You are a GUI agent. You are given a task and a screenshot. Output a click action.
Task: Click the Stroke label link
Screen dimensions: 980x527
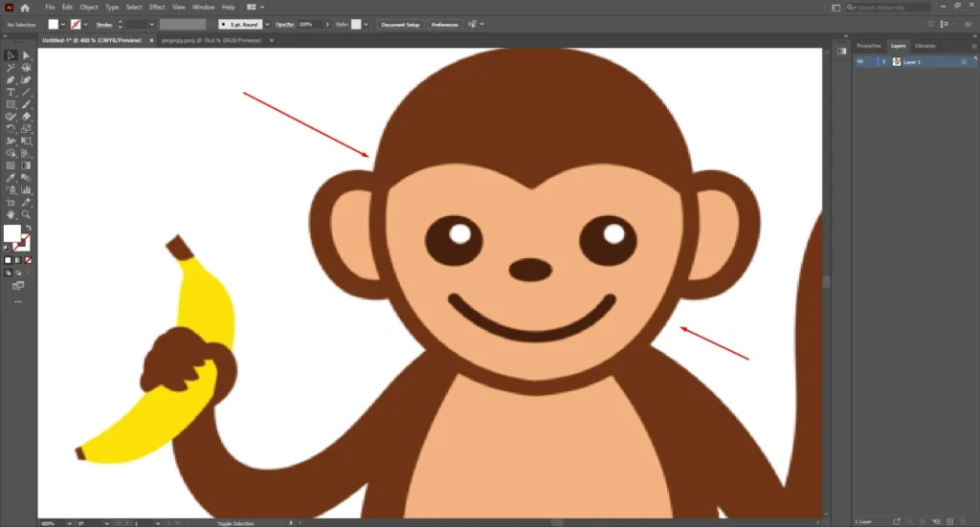tap(104, 24)
